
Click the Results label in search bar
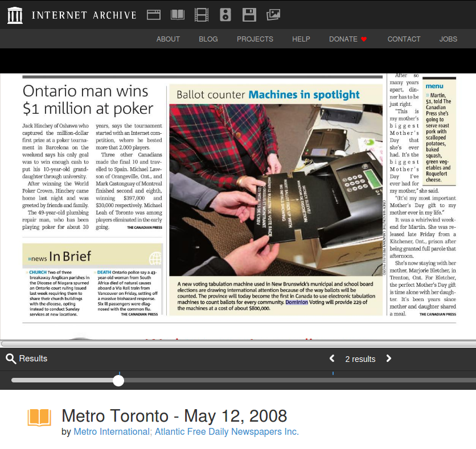click(x=33, y=359)
